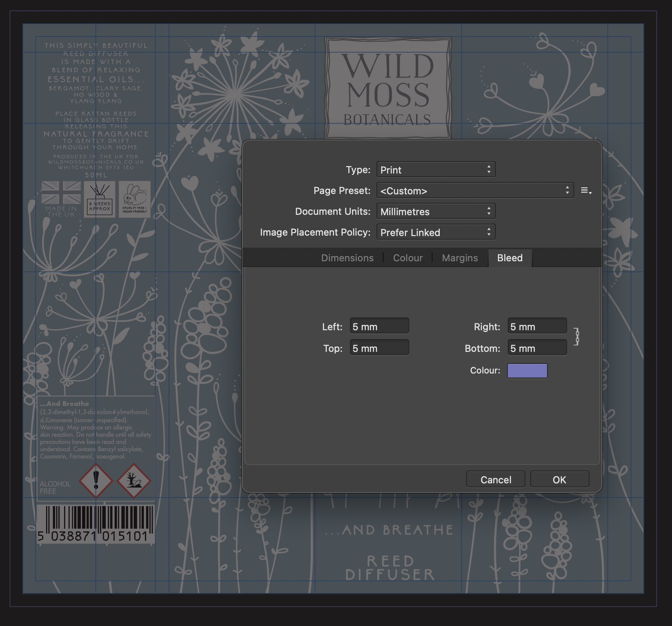Click the barcode 5 038871 015101 on canvas
Image resolution: width=672 pixels, height=626 pixels.
(96, 524)
